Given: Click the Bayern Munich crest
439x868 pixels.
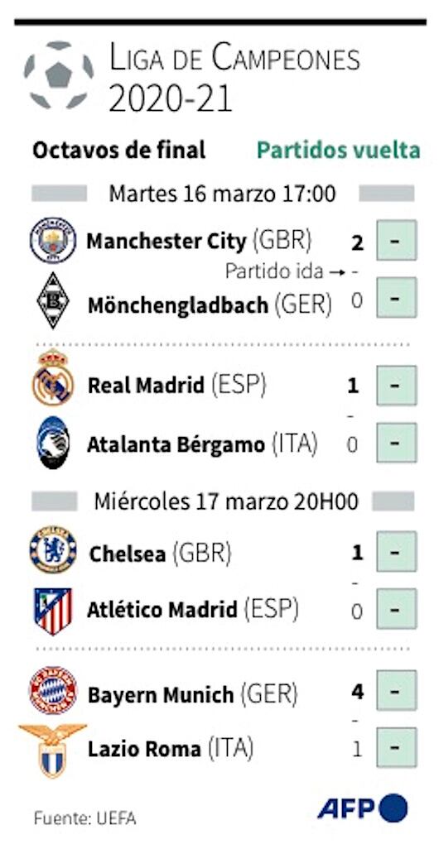Looking at the screenshot, I should pos(53,690).
